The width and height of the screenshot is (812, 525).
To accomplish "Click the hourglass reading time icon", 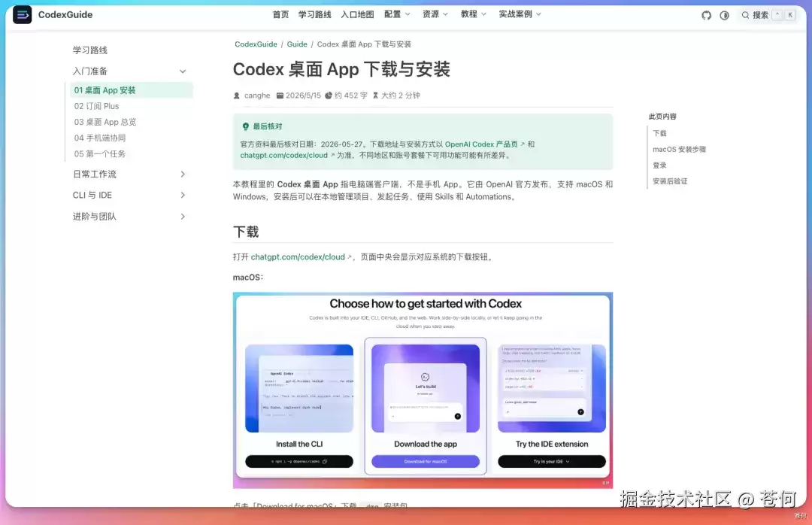I will (x=375, y=96).
